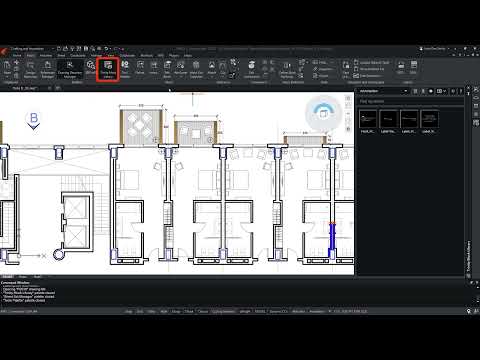Open the Drawing Standards Manager tool
This screenshot has width=480, height=360.
point(70,69)
